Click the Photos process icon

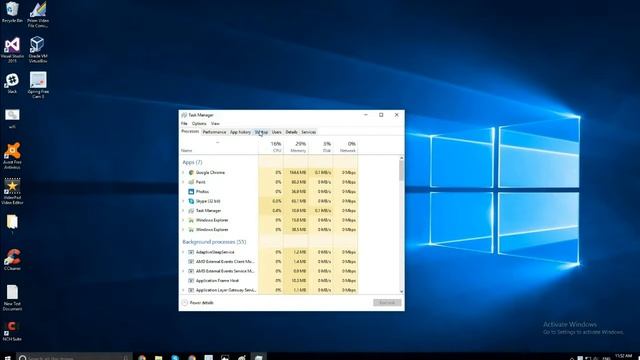(191, 191)
